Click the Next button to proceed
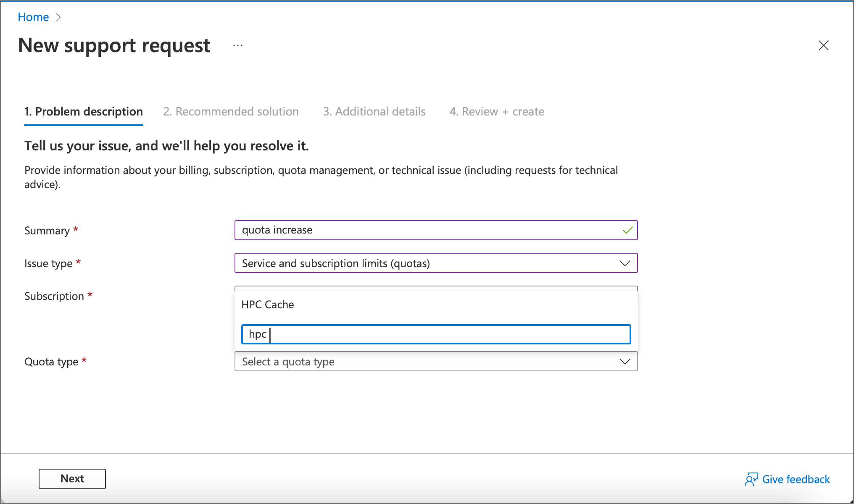This screenshot has height=504, width=854. pos(72,478)
